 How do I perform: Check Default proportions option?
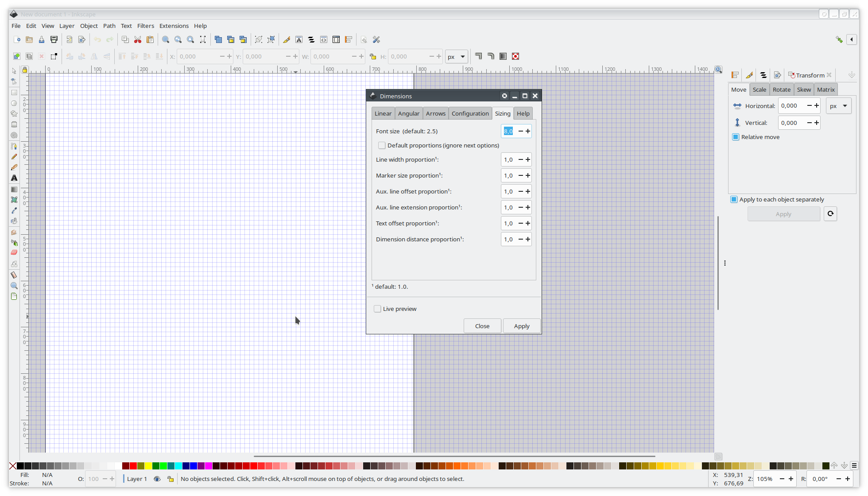tap(382, 146)
